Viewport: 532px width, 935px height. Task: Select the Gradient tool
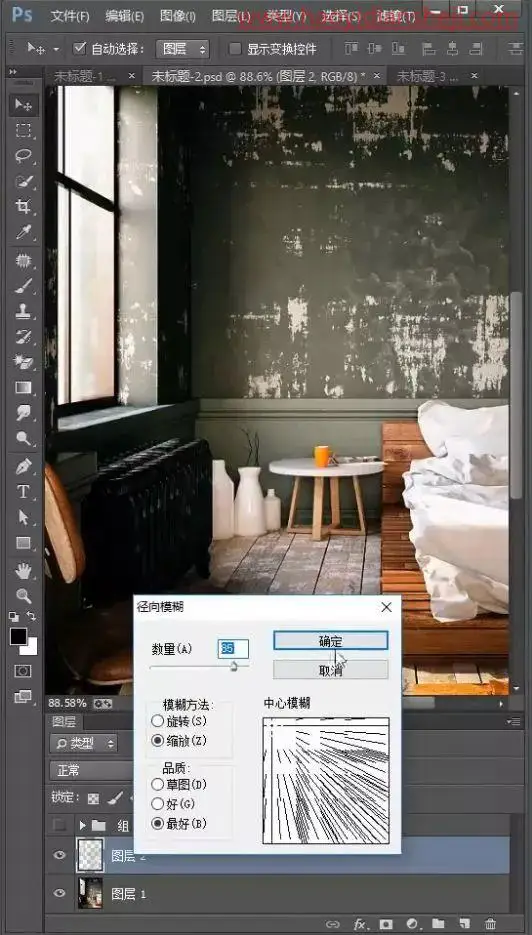[23, 388]
